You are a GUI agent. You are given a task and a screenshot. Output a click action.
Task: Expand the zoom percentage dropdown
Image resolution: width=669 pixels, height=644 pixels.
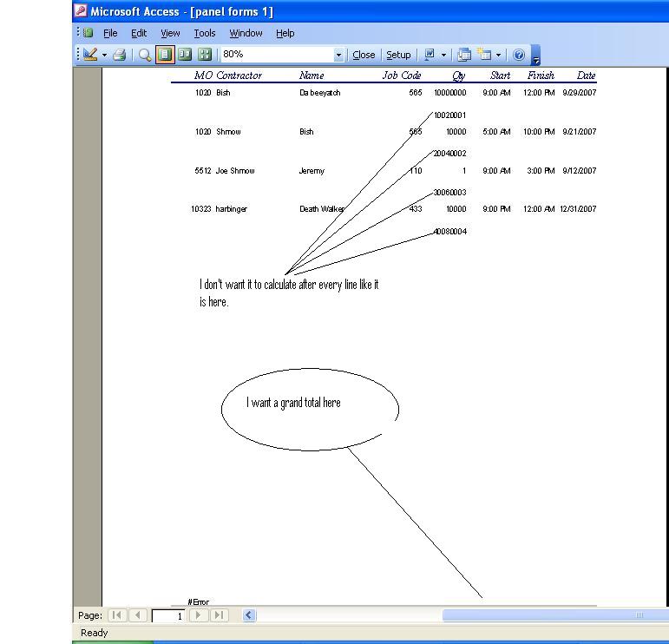click(338, 55)
